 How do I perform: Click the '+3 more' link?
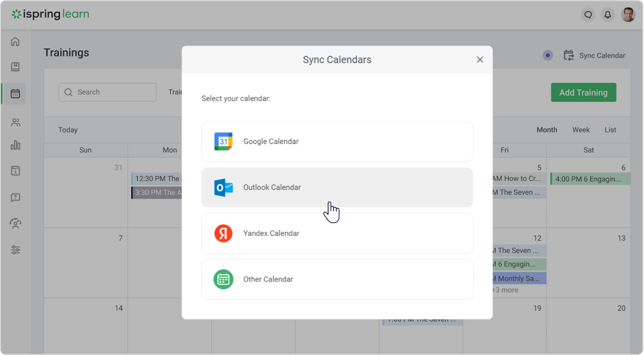click(x=505, y=290)
